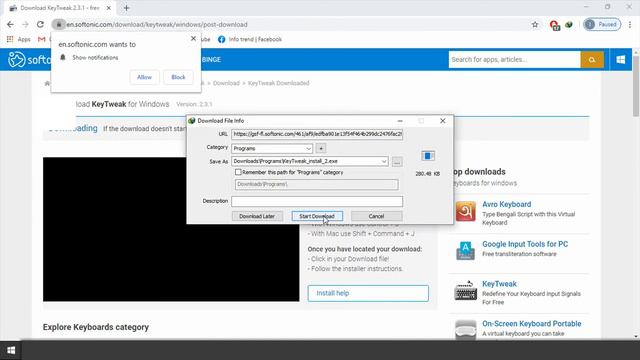
Task: Click the browser back arrow
Action: 10,24
